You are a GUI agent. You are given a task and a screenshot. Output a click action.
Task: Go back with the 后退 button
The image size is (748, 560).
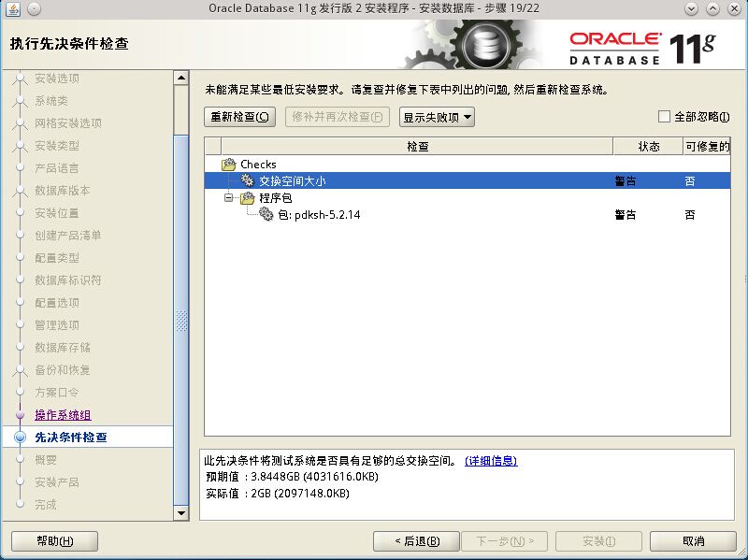click(416, 541)
